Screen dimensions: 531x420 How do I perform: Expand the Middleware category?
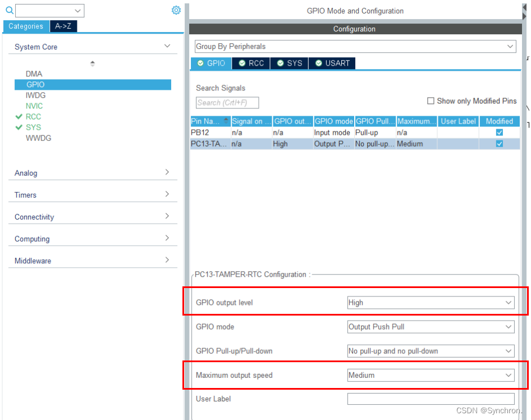(x=93, y=261)
